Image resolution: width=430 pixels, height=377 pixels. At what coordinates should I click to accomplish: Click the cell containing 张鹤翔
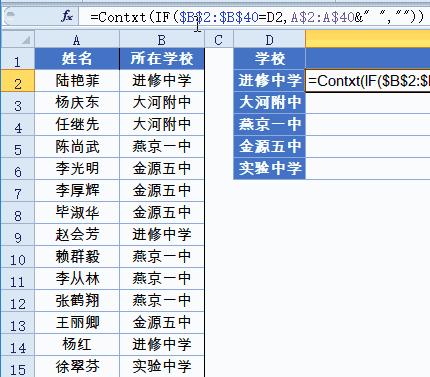pos(77,301)
